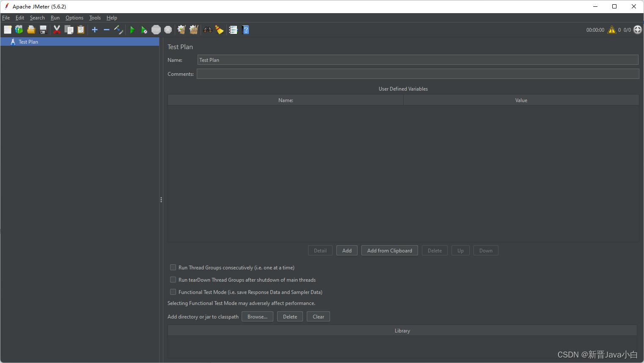Viewport: 644px width, 363px height.
Task: Create a new test plan
Action: click(8, 30)
